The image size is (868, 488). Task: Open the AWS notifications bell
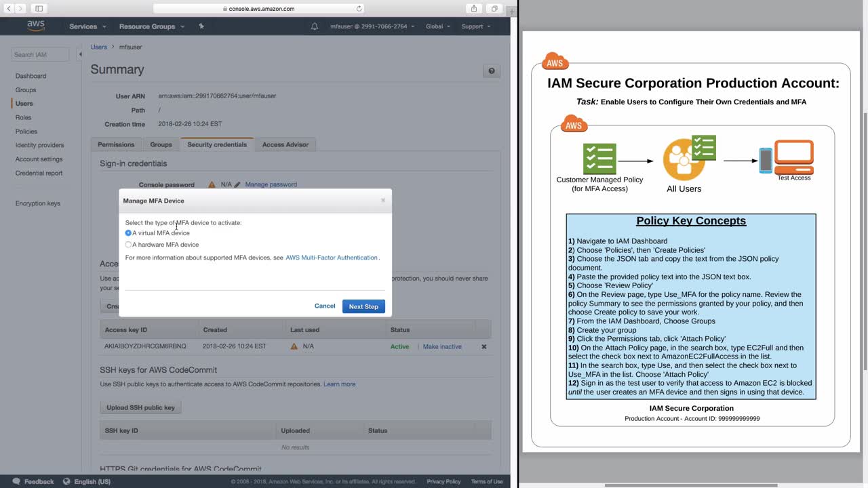coord(314,26)
